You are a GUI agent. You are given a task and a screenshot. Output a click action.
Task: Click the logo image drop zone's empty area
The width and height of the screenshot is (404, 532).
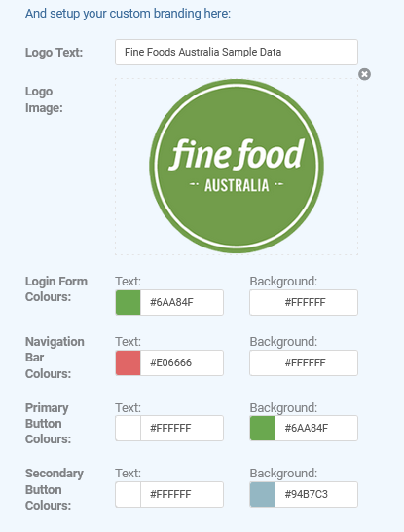pyautogui.click(x=130, y=238)
